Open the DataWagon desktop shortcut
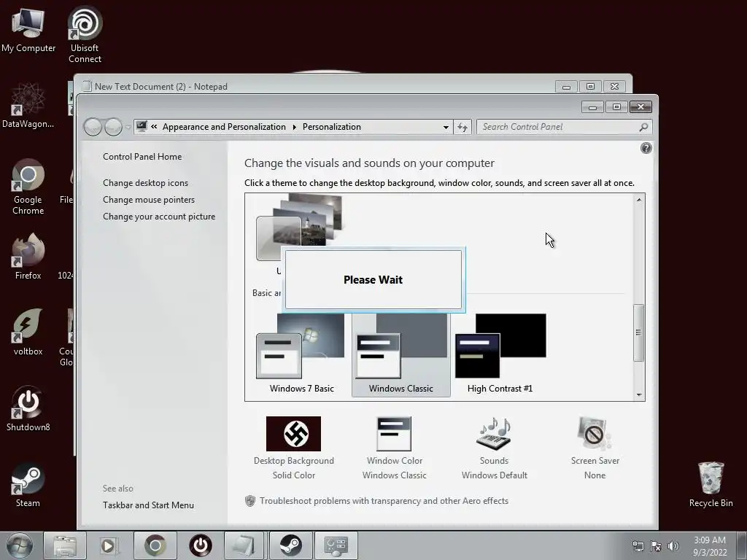Image resolution: width=747 pixels, height=560 pixels. 28,106
